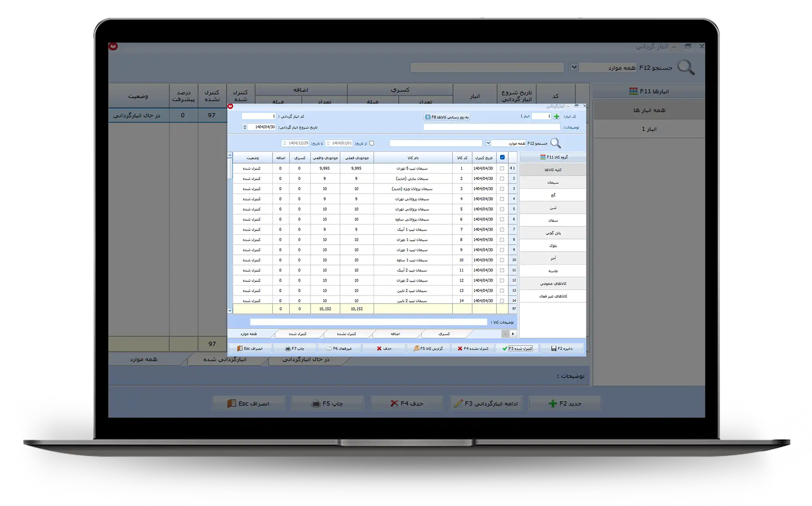This screenshot has height=506, width=812.
Task: Select انبارگردانی شده tab in main window
Action: click(225, 360)
